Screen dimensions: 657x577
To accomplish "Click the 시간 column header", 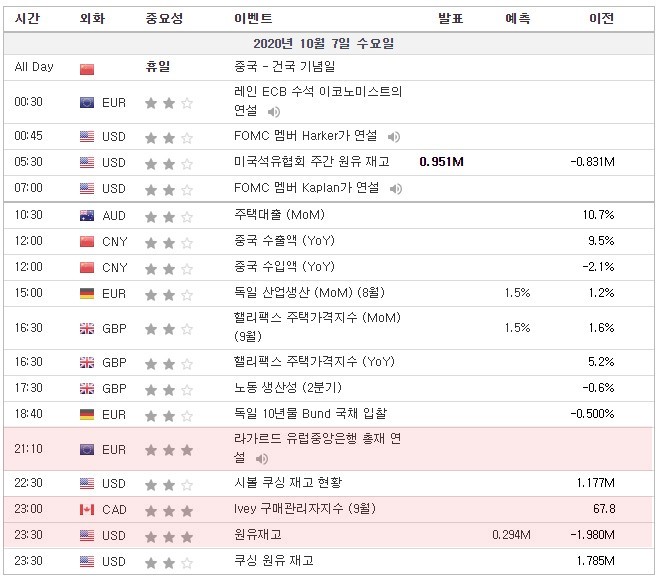I will click(27, 18).
